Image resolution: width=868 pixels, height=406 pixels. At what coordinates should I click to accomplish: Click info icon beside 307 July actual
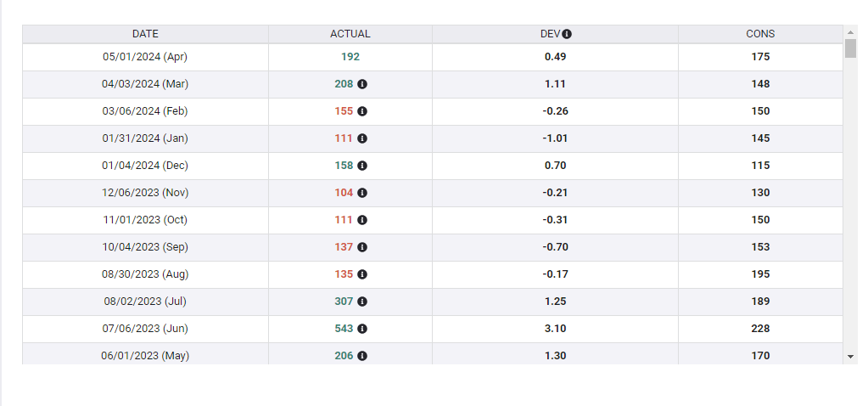[x=362, y=302]
